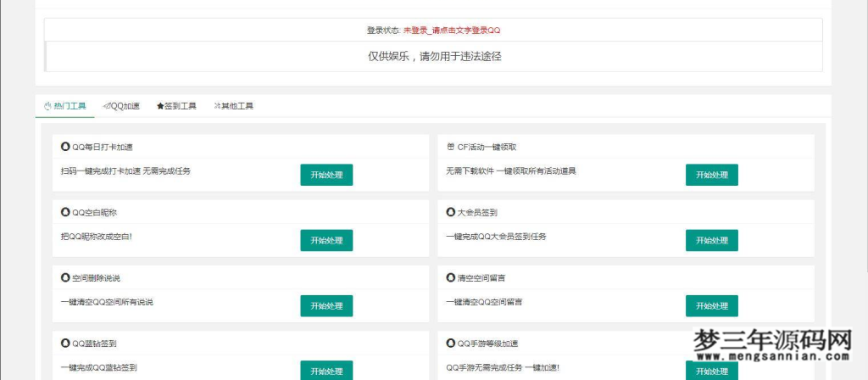This screenshot has height=380, width=868.
Task: Click the 空间删除说说 card title
Action: click(96, 278)
